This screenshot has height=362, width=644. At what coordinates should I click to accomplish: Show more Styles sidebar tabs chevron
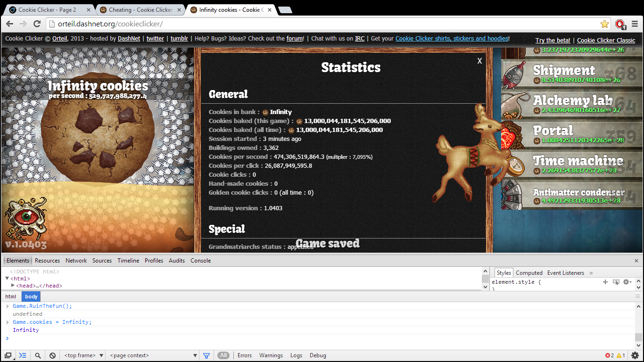(x=591, y=273)
